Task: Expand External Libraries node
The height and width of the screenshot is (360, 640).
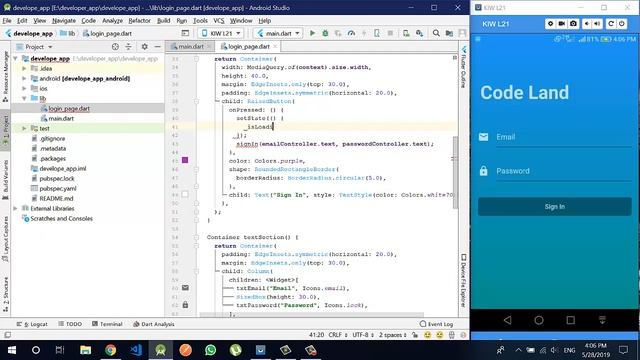Action: pos(15,208)
